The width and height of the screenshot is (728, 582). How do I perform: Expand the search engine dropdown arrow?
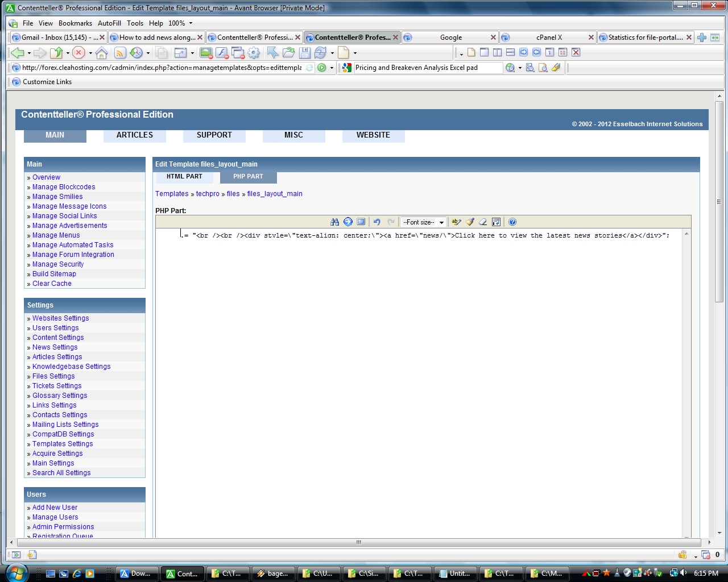(520, 68)
